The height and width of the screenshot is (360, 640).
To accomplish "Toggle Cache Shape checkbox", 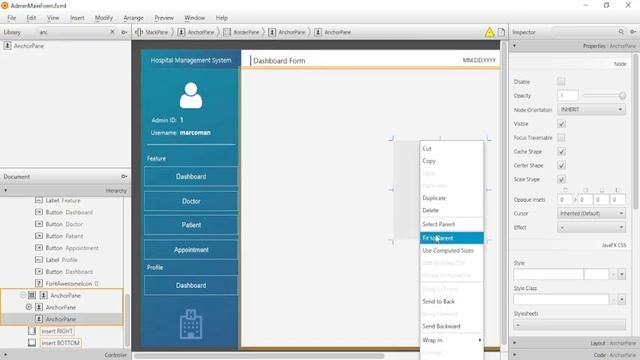I will (561, 151).
